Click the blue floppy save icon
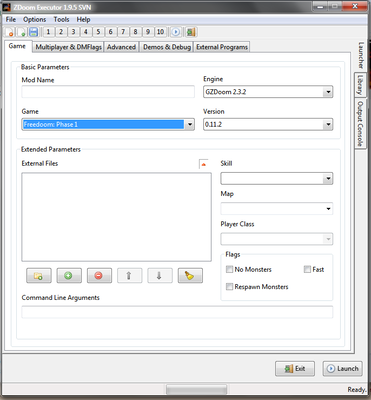The height and width of the screenshot is (400, 371). [x=33, y=32]
